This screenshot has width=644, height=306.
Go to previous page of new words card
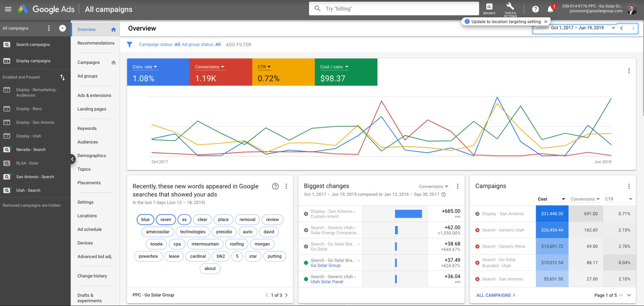267,295
